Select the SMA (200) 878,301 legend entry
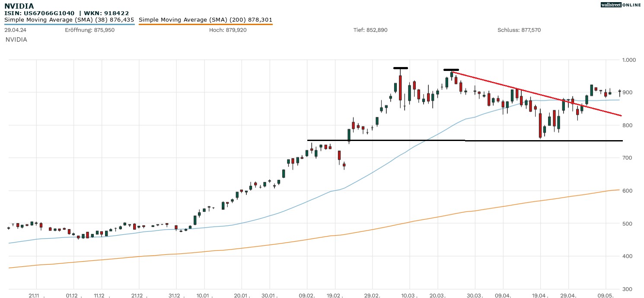The width and height of the screenshot is (644, 298). click(206, 20)
